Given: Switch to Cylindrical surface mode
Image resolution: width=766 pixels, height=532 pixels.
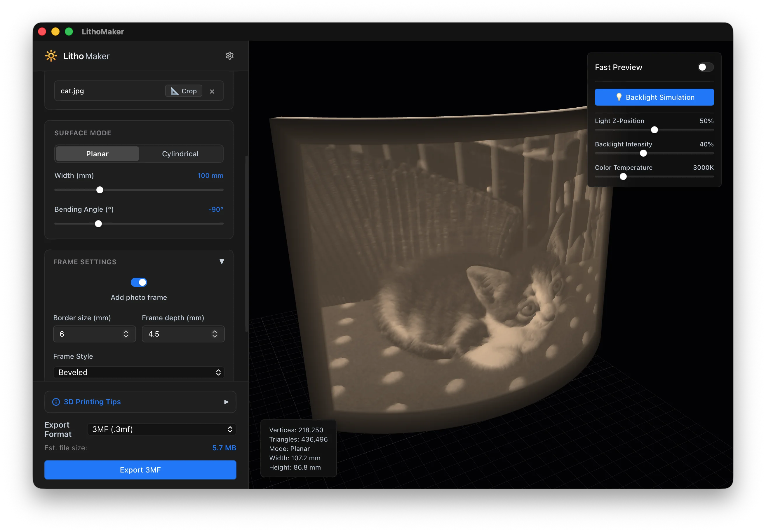Looking at the screenshot, I should pyautogui.click(x=180, y=154).
